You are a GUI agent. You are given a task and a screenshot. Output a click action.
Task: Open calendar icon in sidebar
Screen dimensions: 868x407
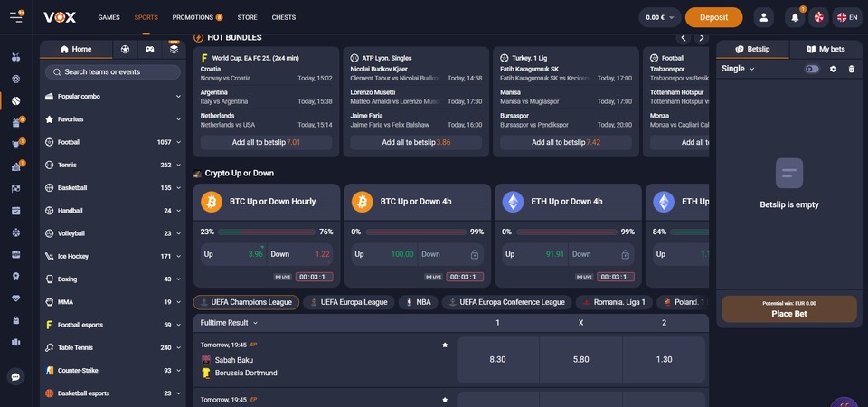(15, 211)
